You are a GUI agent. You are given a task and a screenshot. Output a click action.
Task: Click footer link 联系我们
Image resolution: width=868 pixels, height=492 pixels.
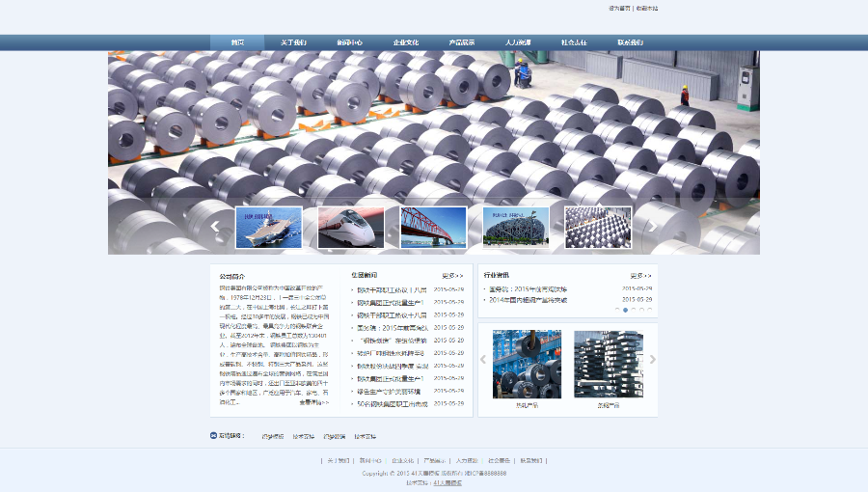pos(531,460)
